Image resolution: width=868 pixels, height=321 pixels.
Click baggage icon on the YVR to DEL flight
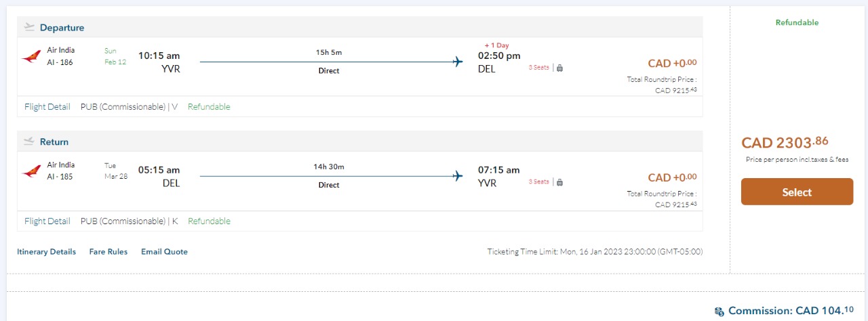tap(560, 67)
